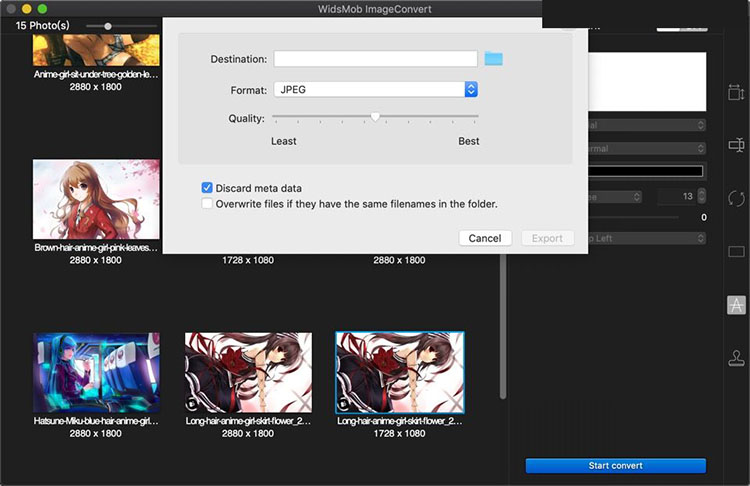Click the blue folder icon beside Destination
Image resolution: width=750 pixels, height=486 pixels.
click(493, 59)
